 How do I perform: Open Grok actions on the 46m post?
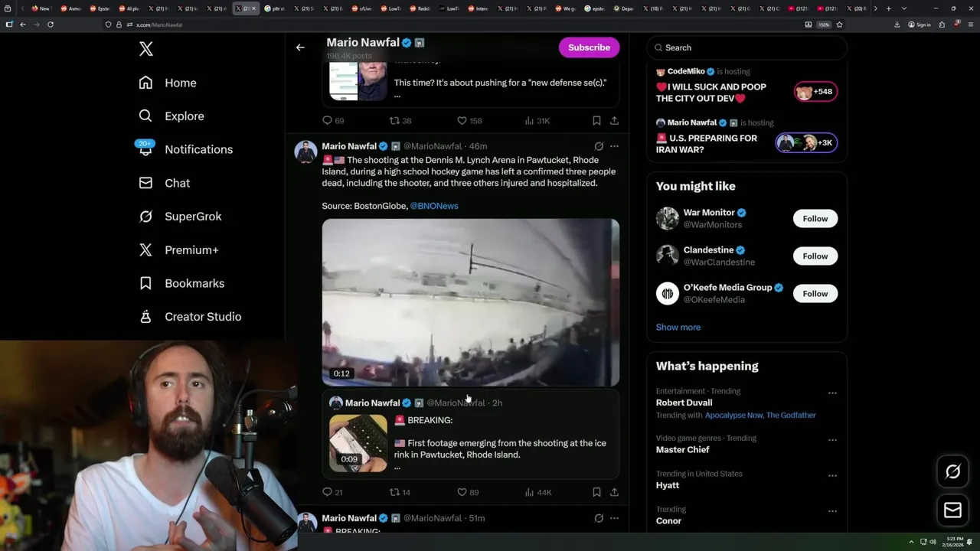click(599, 146)
